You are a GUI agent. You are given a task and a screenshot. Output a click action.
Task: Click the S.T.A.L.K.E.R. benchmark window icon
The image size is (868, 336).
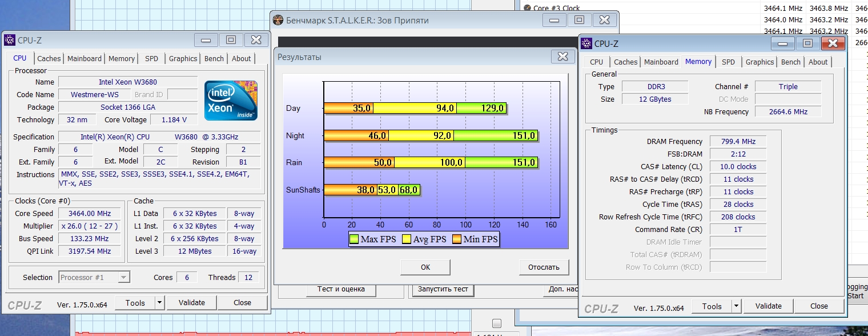click(x=278, y=20)
